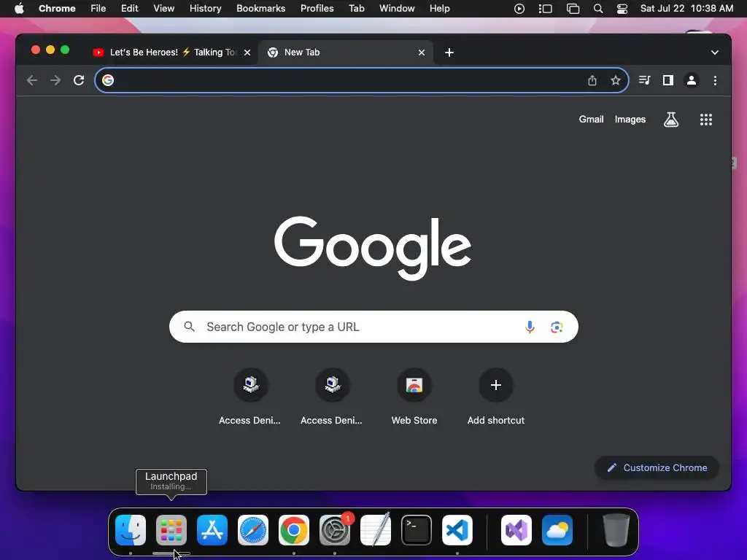The image size is (747, 560).
Task: Bookmark this tab with the star icon
Action: (616, 80)
